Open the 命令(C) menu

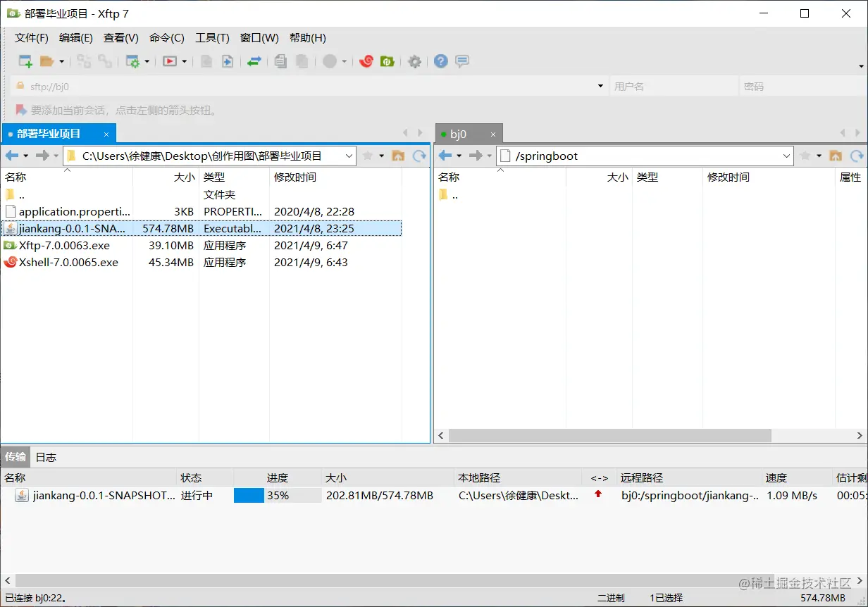(x=167, y=38)
